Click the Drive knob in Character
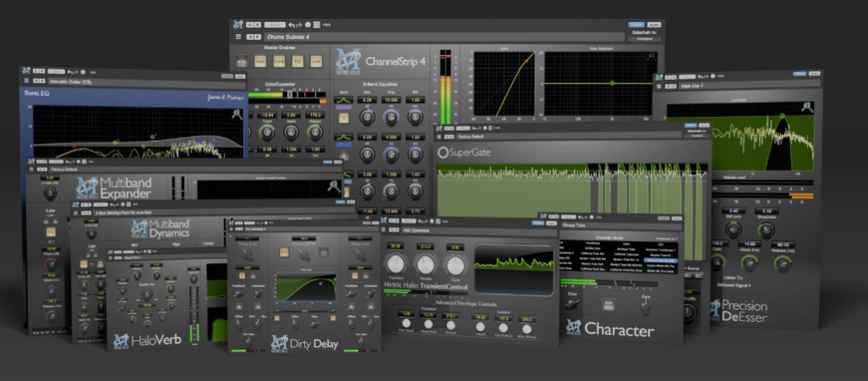 (574, 304)
